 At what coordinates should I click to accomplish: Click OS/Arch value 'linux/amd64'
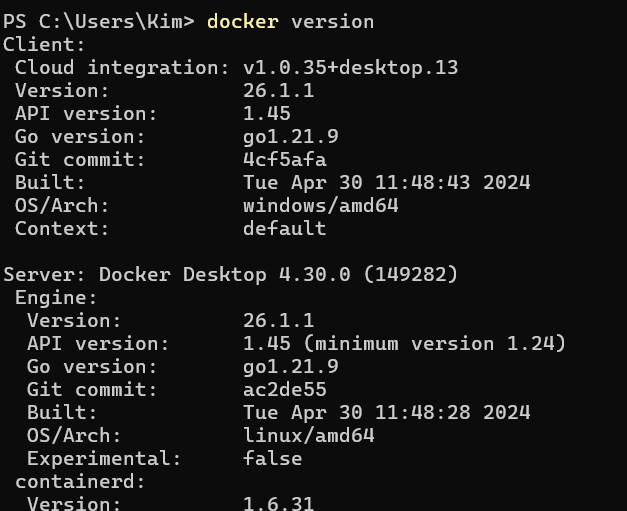309,435
